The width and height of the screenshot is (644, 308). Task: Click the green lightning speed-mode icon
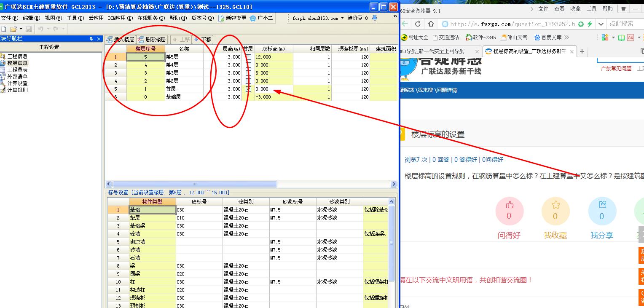590,24
